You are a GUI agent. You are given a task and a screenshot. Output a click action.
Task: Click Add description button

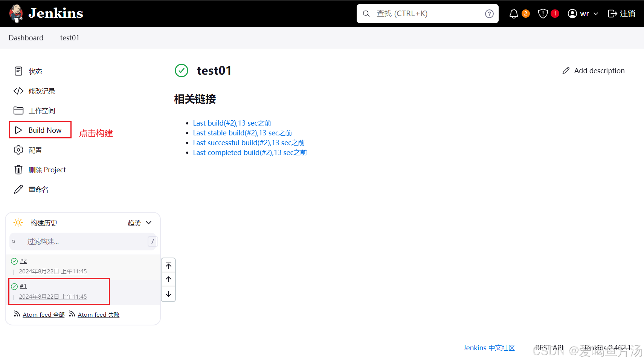(594, 71)
